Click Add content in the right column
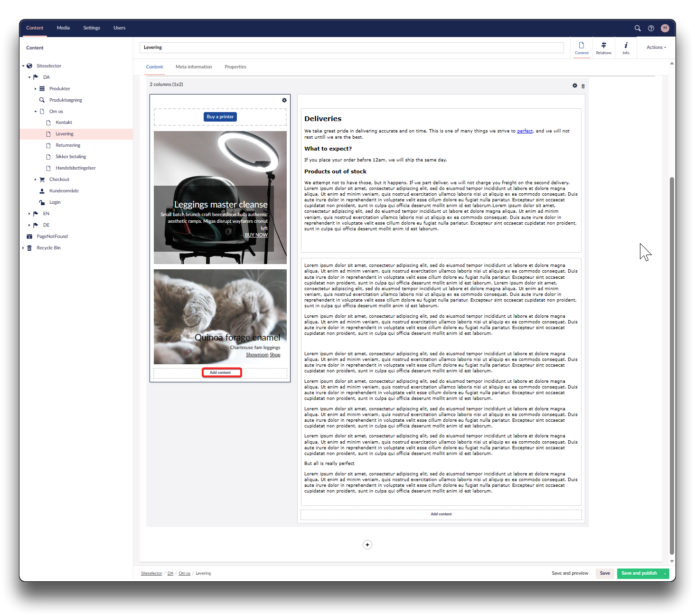 [441, 514]
